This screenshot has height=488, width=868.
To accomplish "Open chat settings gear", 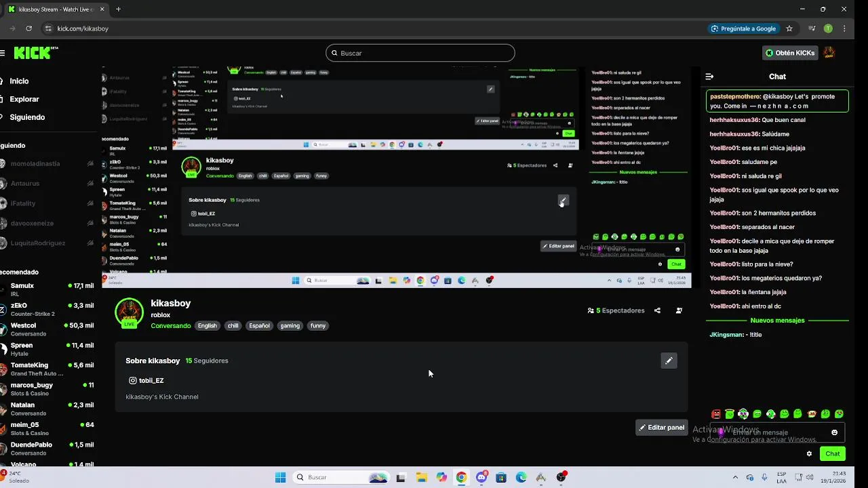I will click(809, 454).
